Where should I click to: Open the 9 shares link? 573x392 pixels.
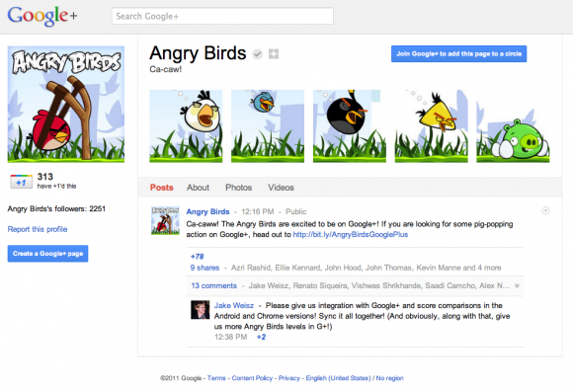pos(205,268)
